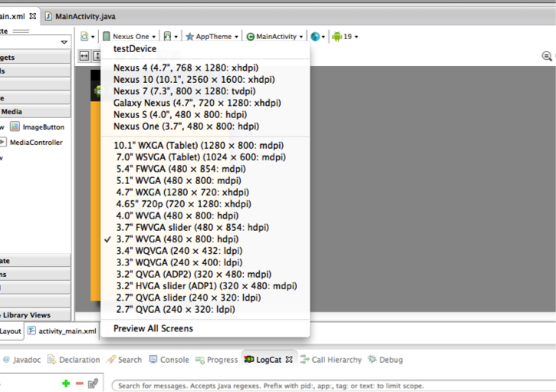This screenshot has height=392, width=556.
Task: Choose Preview All Screens
Action: point(206,328)
